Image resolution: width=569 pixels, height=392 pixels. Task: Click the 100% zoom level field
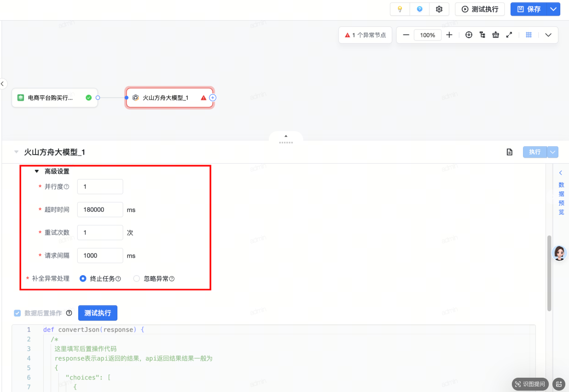click(428, 35)
